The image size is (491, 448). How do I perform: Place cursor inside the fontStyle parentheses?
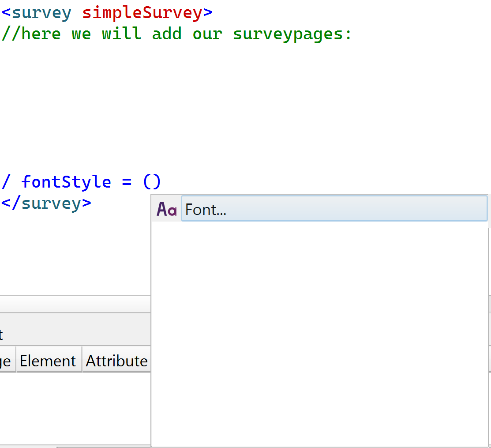153,182
